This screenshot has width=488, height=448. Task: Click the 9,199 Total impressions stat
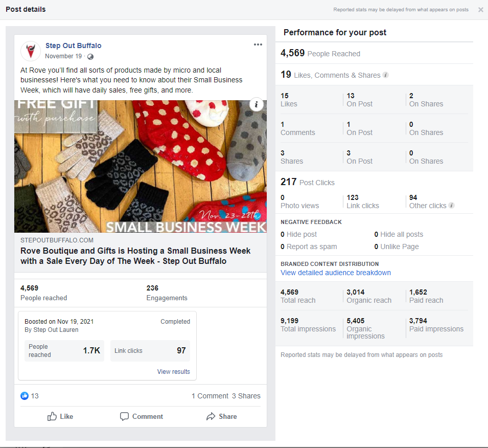pyautogui.click(x=308, y=325)
